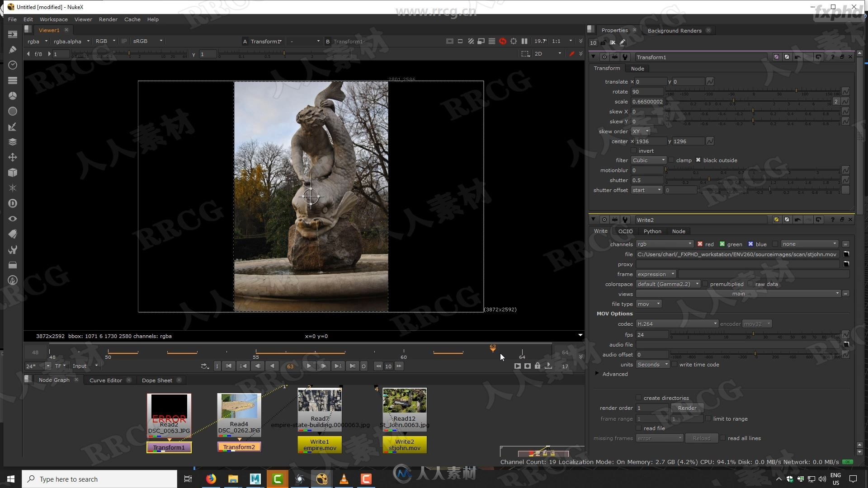Open the Python tab in Write2 properties
Screen dimensions: 868x488
coord(652,231)
